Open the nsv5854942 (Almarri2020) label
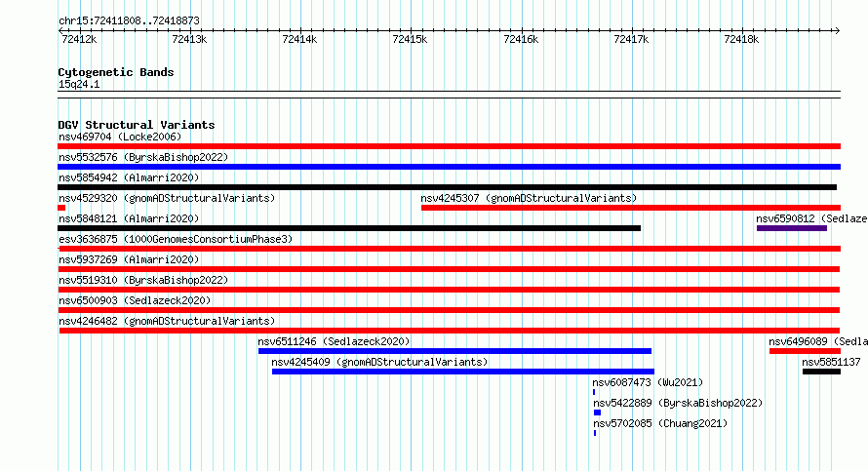The height and width of the screenshot is (471, 868). click(129, 177)
